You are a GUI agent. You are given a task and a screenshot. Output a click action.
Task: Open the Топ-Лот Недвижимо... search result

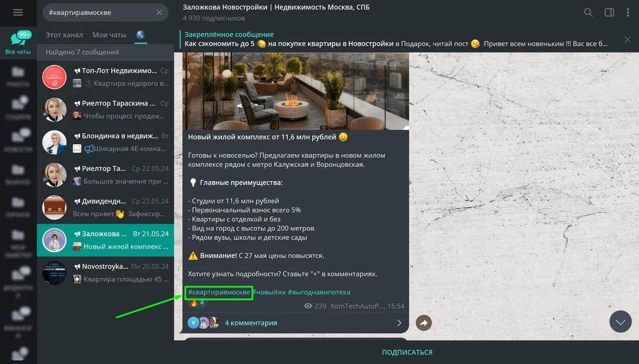105,77
